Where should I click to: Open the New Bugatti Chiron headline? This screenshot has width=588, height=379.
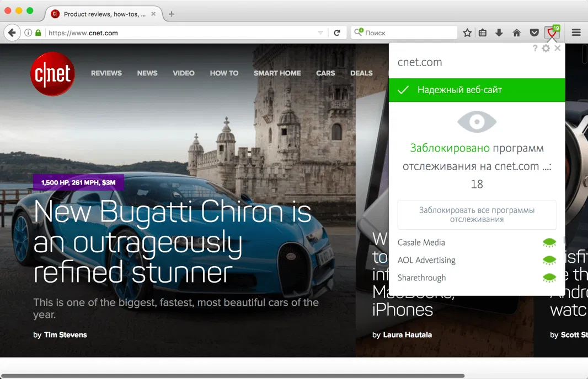click(x=173, y=241)
